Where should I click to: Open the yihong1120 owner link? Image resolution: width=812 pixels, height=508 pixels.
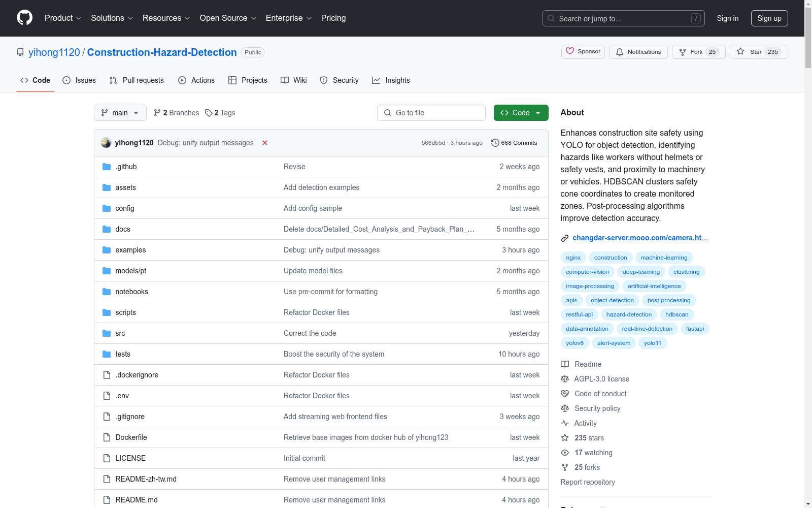pos(54,52)
